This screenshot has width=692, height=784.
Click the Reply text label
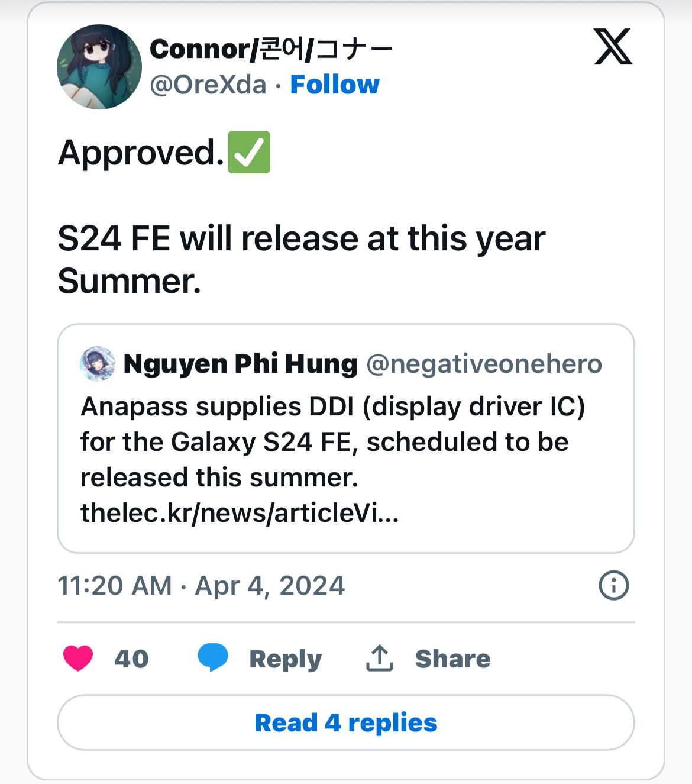click(x=285, y=659)
